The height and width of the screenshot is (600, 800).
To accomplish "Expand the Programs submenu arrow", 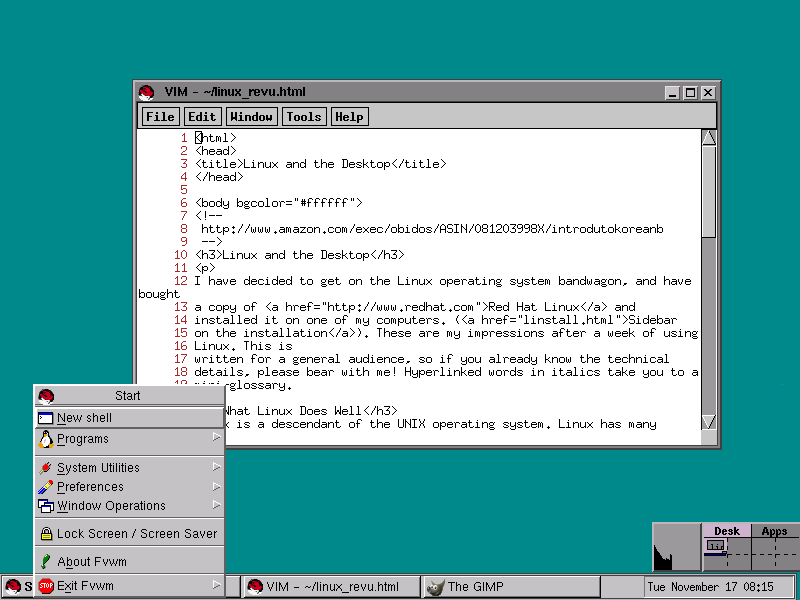I will click(216, 437).
